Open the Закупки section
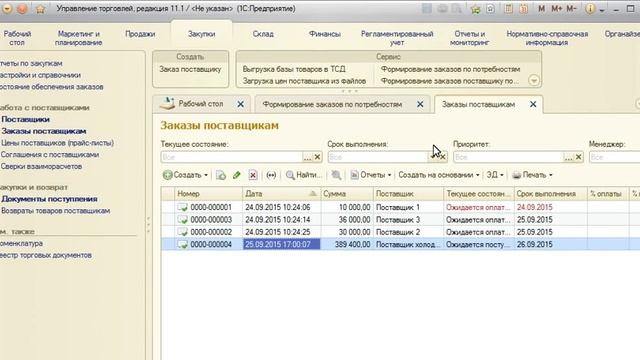This screenshot has width=640, height=360. [x=202, y=34]
